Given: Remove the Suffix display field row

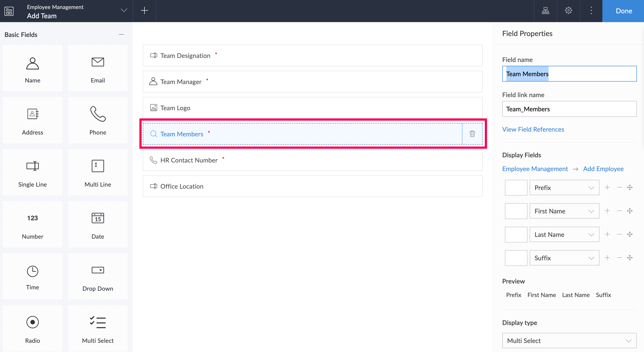Looking at the screenshot, I should (x=619, y=258).
